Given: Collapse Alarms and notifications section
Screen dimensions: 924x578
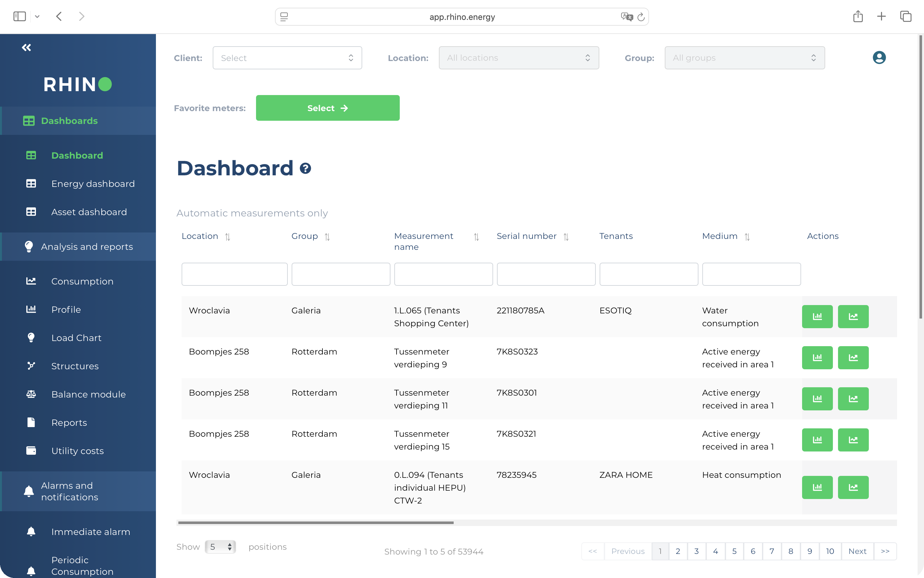Looking at the screenshot, I should click(78, 491).
